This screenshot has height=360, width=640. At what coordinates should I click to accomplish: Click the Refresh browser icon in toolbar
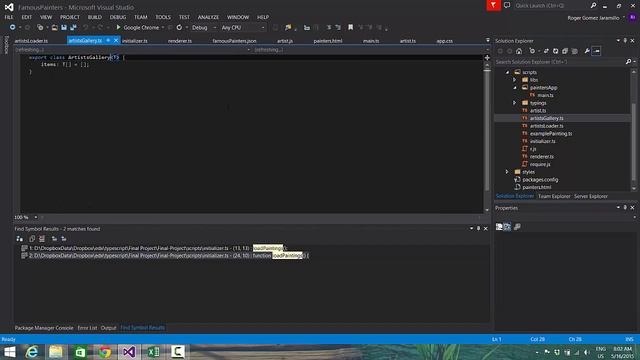click(x=179, y=27)
